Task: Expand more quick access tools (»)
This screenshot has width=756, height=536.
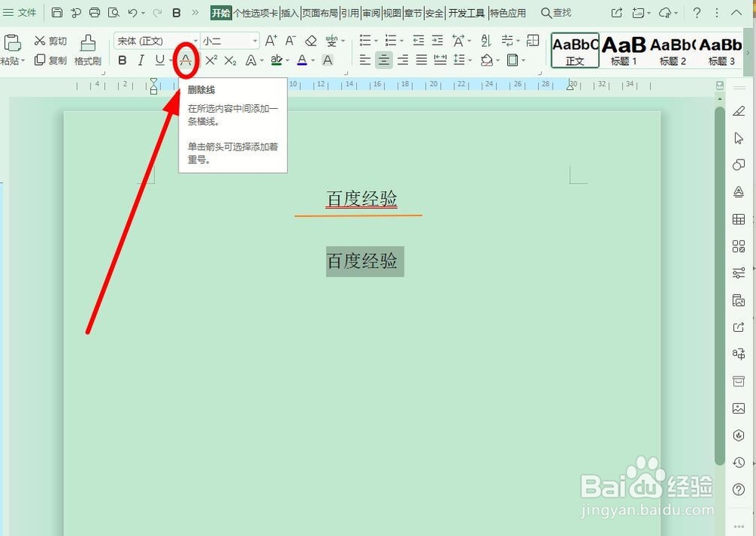Action: click(195, 13)
